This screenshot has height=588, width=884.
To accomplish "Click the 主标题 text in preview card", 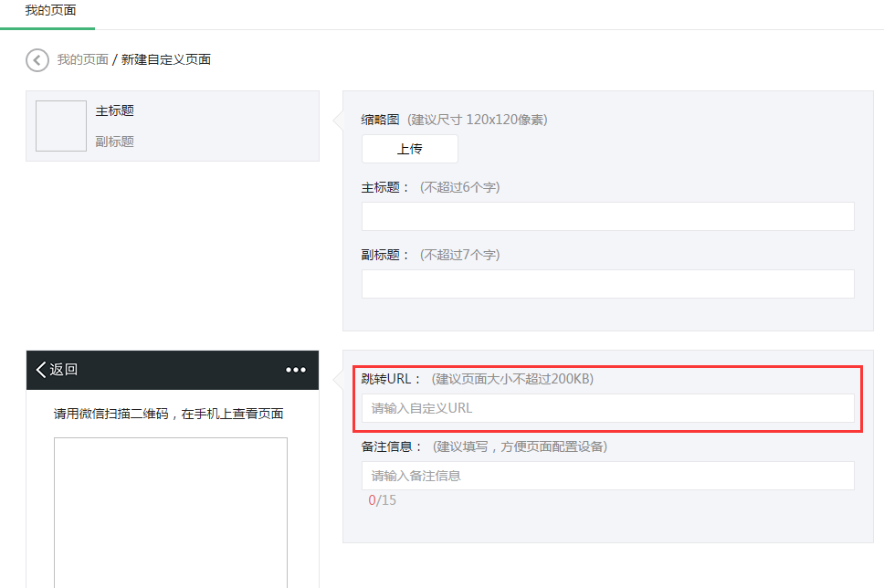I will coord(114,110).
